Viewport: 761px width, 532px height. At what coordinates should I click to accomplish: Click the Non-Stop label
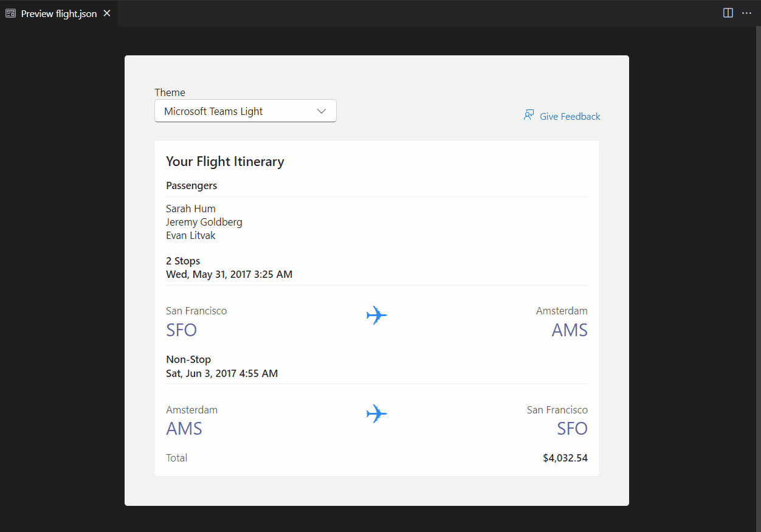click(x=188, y=359)
